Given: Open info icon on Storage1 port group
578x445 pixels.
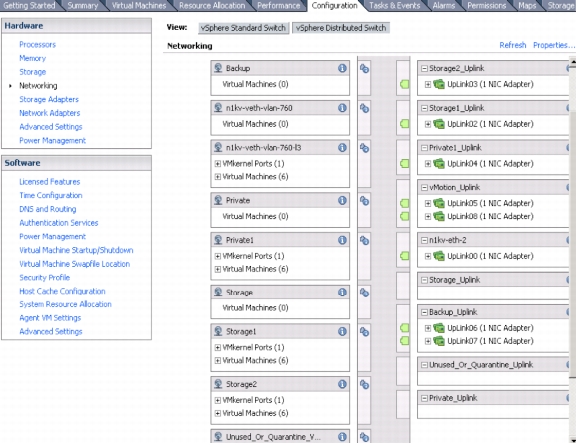Looking at the screenshot, I should click(342, 332).
